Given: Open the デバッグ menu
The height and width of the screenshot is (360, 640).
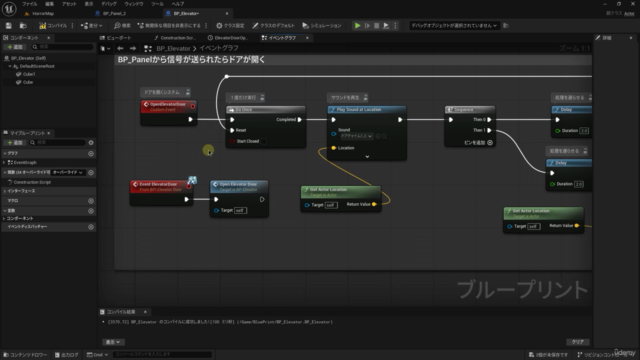Looking at the screenshot, I should [x=109, y=4].
